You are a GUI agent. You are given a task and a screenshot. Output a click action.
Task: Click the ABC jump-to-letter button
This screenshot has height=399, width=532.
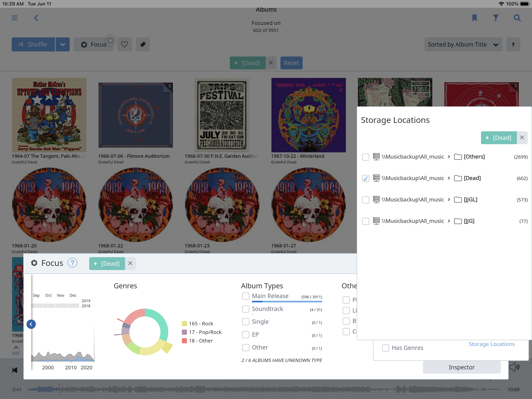click(x=16, y=351)
